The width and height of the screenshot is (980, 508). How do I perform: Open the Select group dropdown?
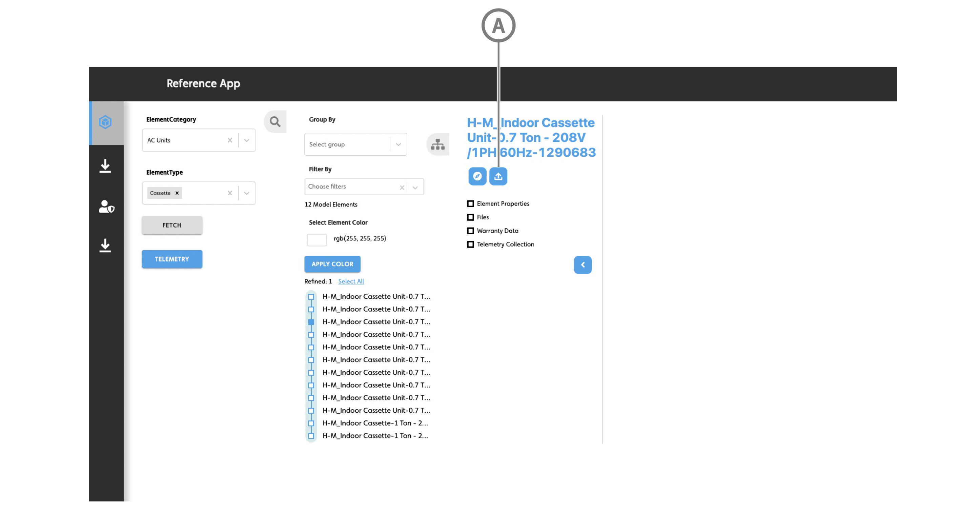click(398, 144)
